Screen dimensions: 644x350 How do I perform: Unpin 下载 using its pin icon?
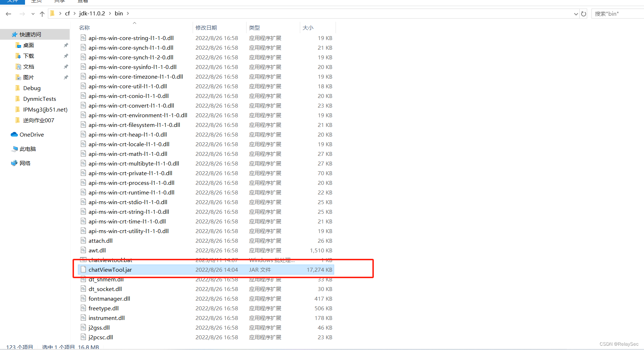click(x=66, y=56)
